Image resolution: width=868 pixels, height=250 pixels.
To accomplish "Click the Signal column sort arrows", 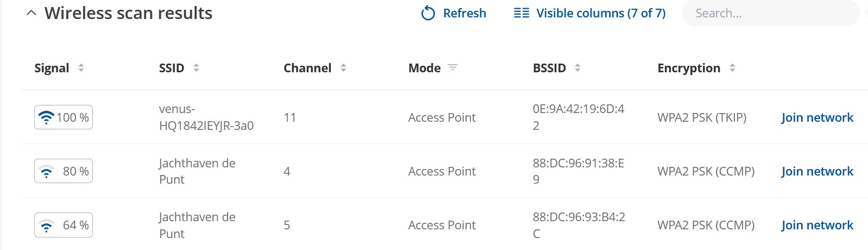I will (81, 68).
